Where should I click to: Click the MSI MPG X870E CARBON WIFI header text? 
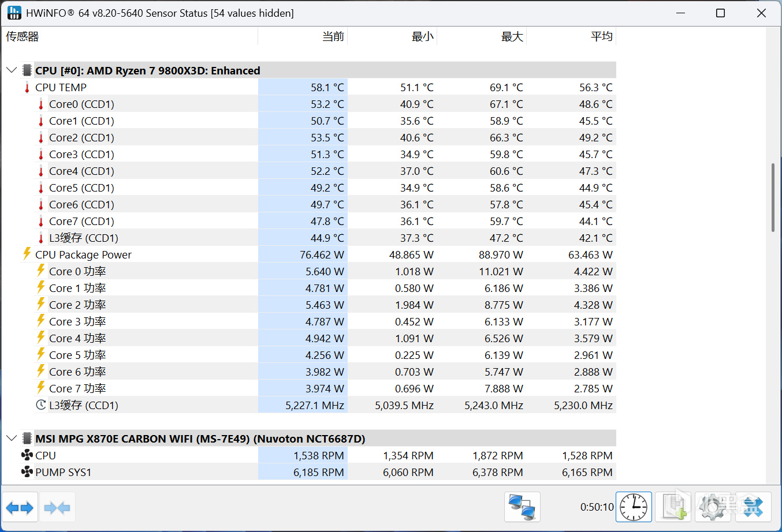tap(200, 439)
